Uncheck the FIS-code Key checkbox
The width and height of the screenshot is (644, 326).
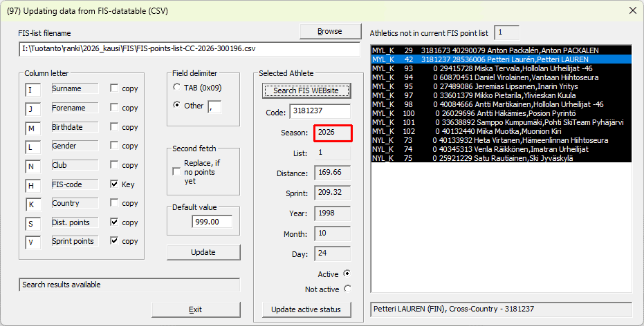pyautogui.click(x=115, y=184)
